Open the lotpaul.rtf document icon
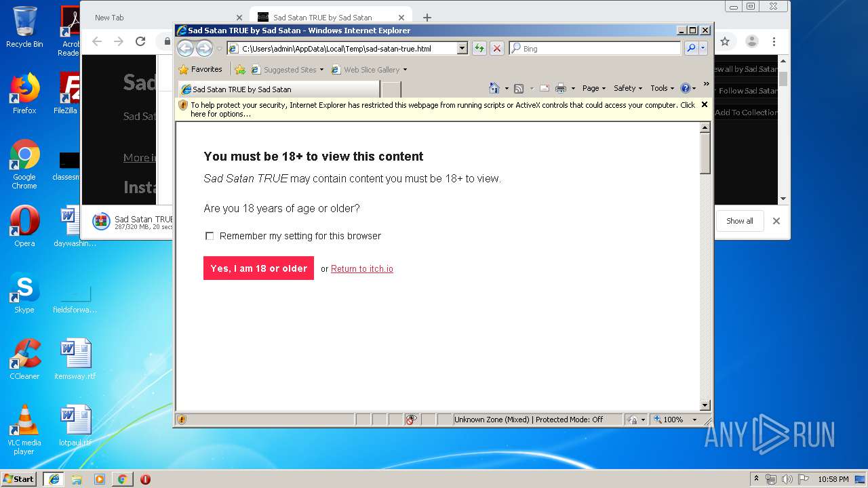Image resolution: width=868 pixels, height=488 pixels. [75, 426]
